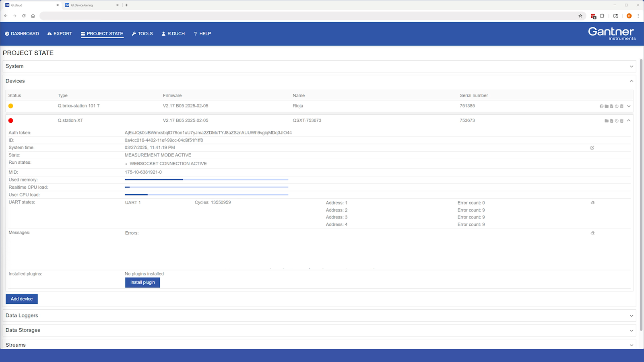Click Firmware column header
Image resolution: width=644 pixels, height=362 pixels.
172,96
